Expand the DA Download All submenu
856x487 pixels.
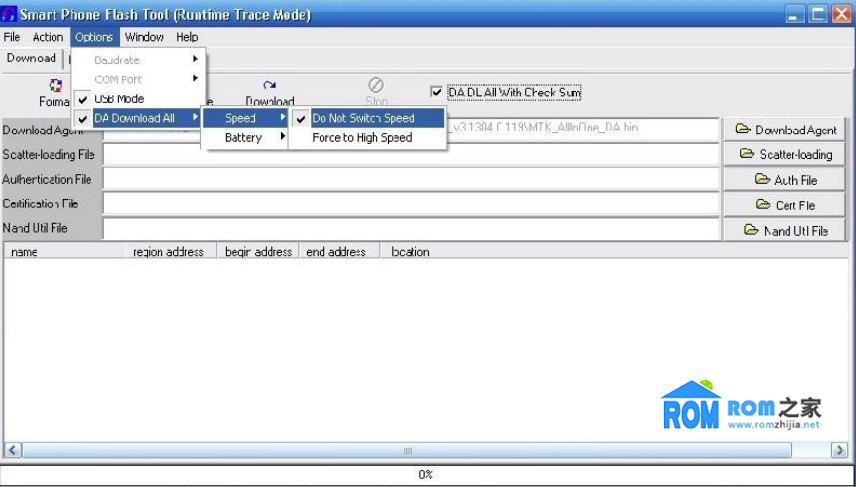[139, 118]
